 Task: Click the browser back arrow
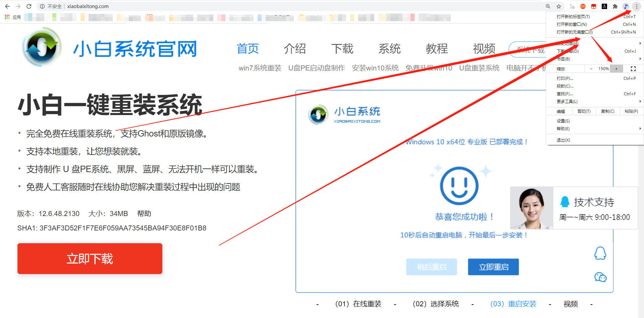coord(7,6)
